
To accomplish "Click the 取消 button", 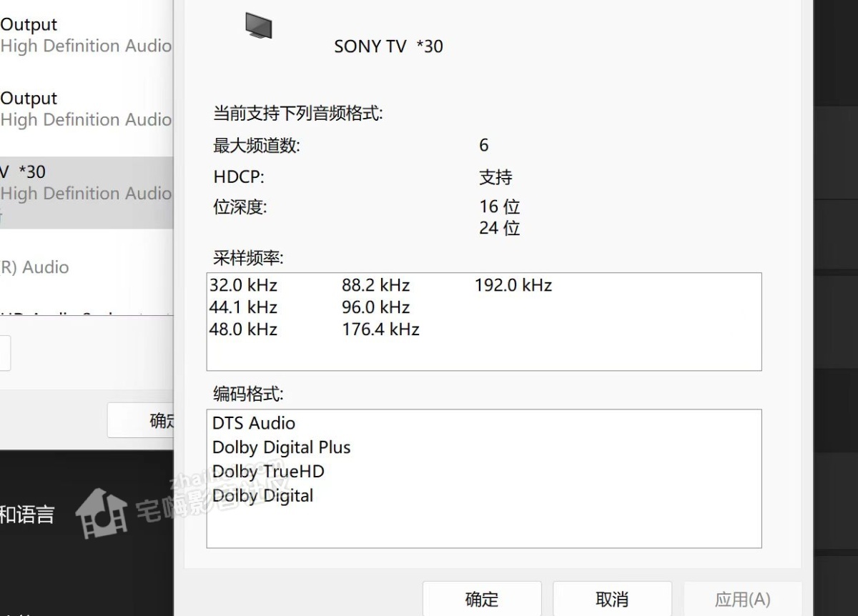I will point(612,599).
